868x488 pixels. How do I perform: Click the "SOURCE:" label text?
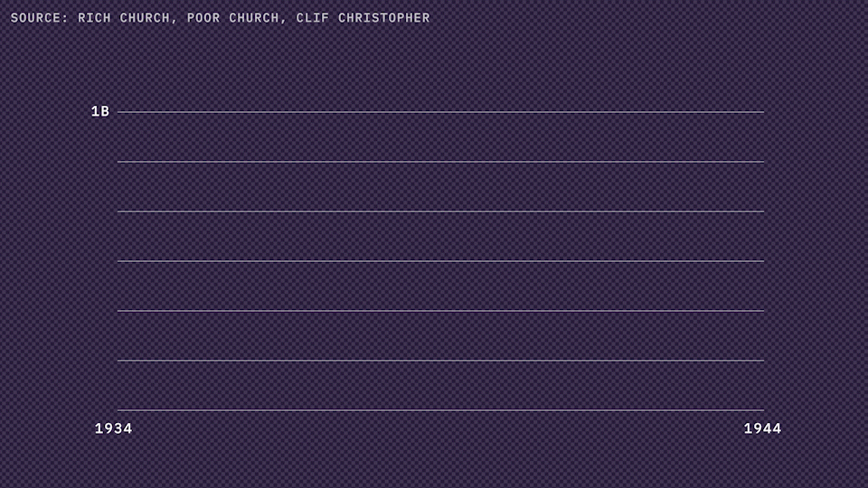pos(40,18)
